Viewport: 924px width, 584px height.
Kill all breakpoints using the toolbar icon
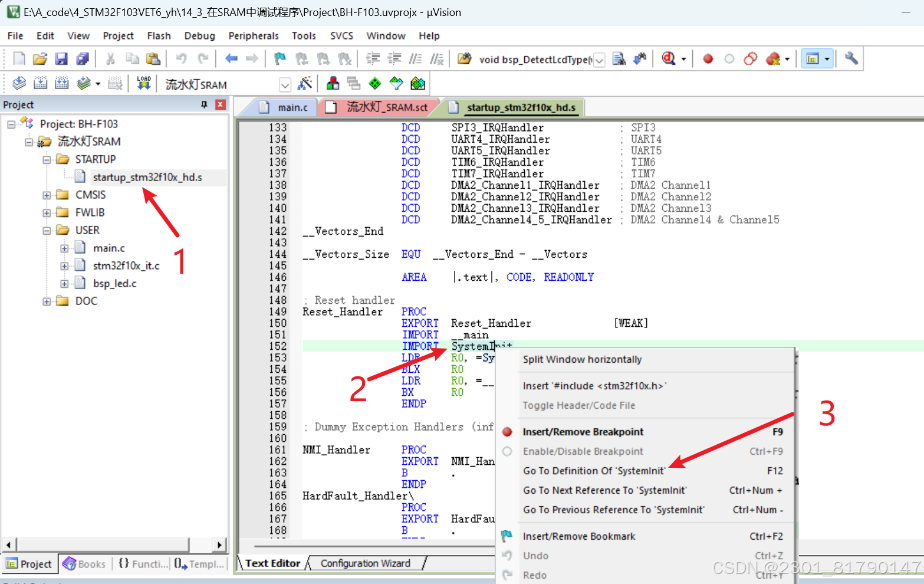pos(773,58)
